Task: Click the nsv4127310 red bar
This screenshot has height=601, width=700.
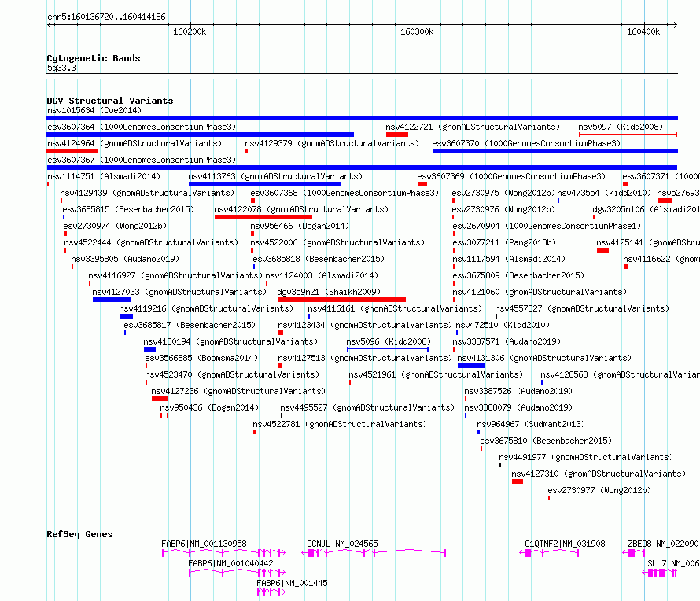Action: 518,481
